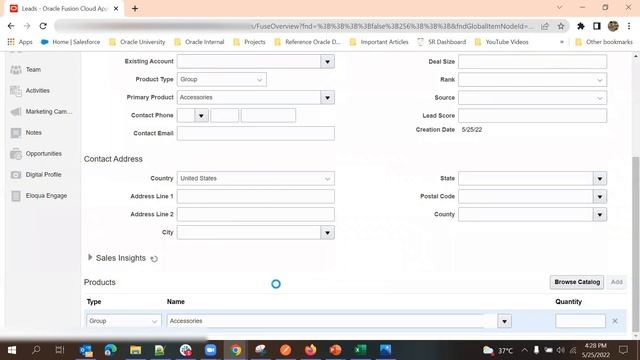
Task: Toggle the browser side panel
Action: 597,26
